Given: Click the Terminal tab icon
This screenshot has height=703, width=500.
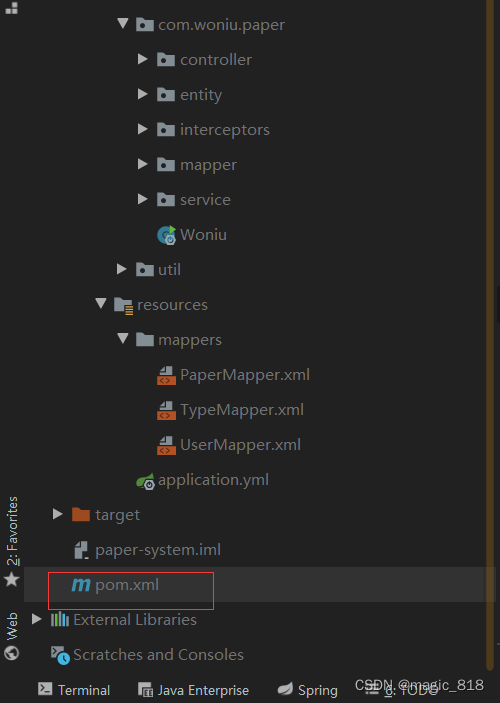Looking at the screenshot, I should [x=45, y=689].
